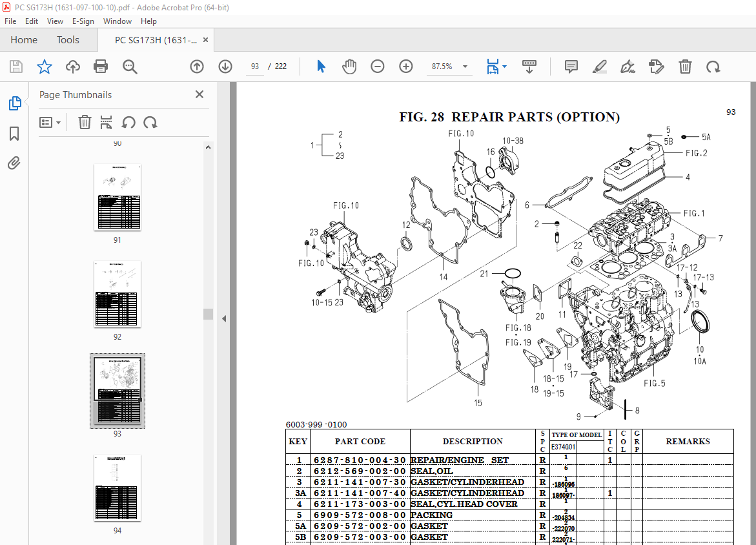Add a sticky note comment
Screen dimensions: 756x545
click(571, 67)
